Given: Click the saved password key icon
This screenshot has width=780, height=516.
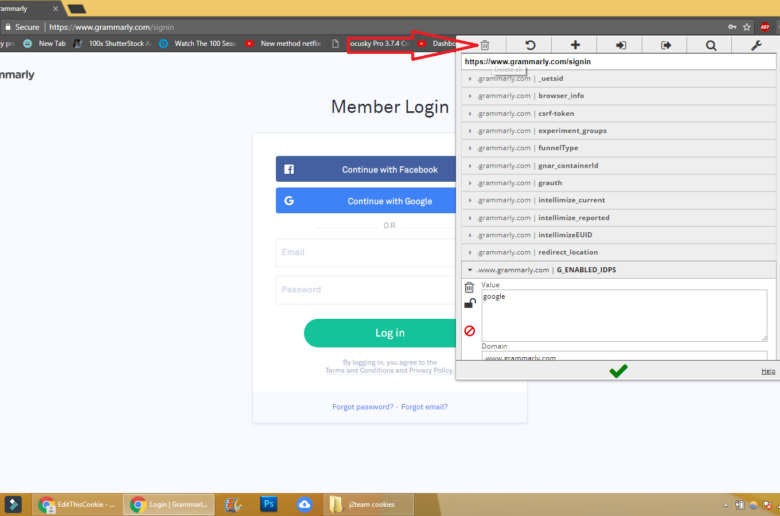Looking at the screenshot, I should click(x=732, y=27).
